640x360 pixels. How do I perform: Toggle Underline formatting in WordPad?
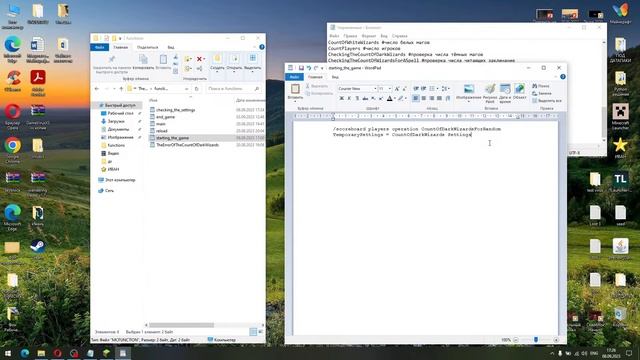point(357,98)
